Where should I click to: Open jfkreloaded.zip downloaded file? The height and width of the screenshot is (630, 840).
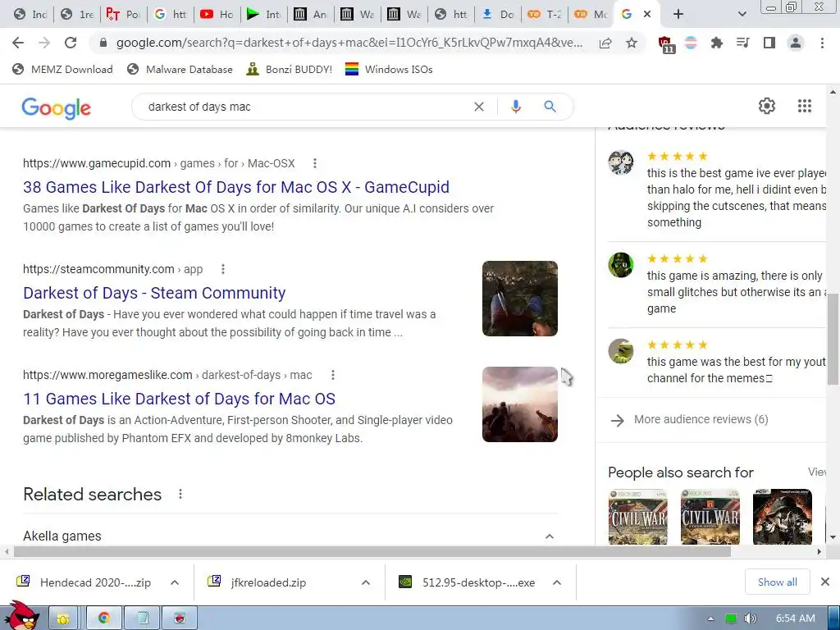(268, 582)
